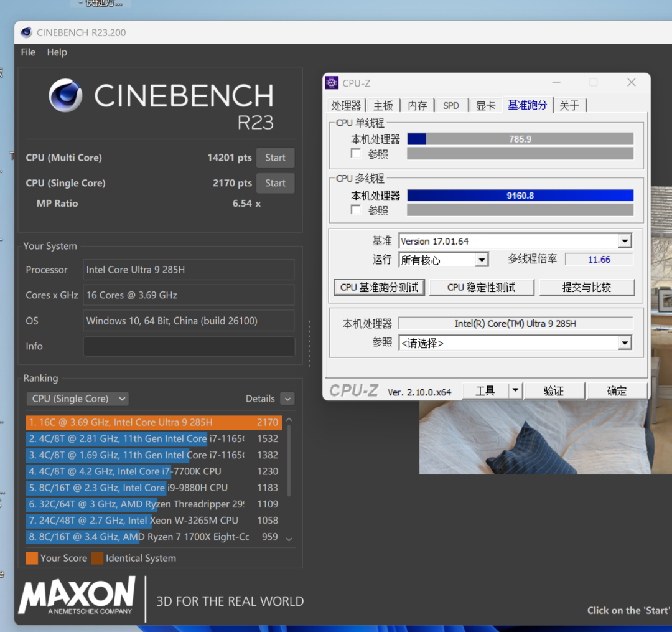Click the ranking list scroll-up arrow
The width and height of the screenshot is (672, 632).
pyautogui.click(x=289, y=420)
